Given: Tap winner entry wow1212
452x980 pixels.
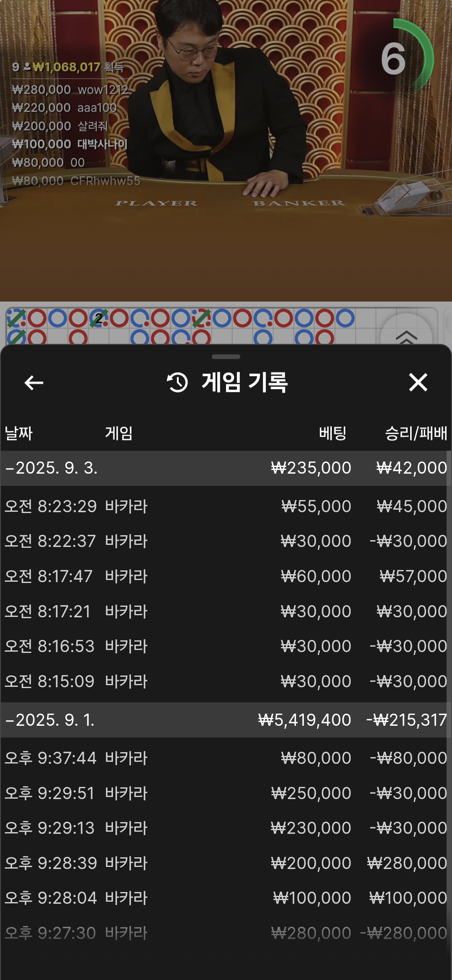Looking at the screenshot, I should 70,90.
